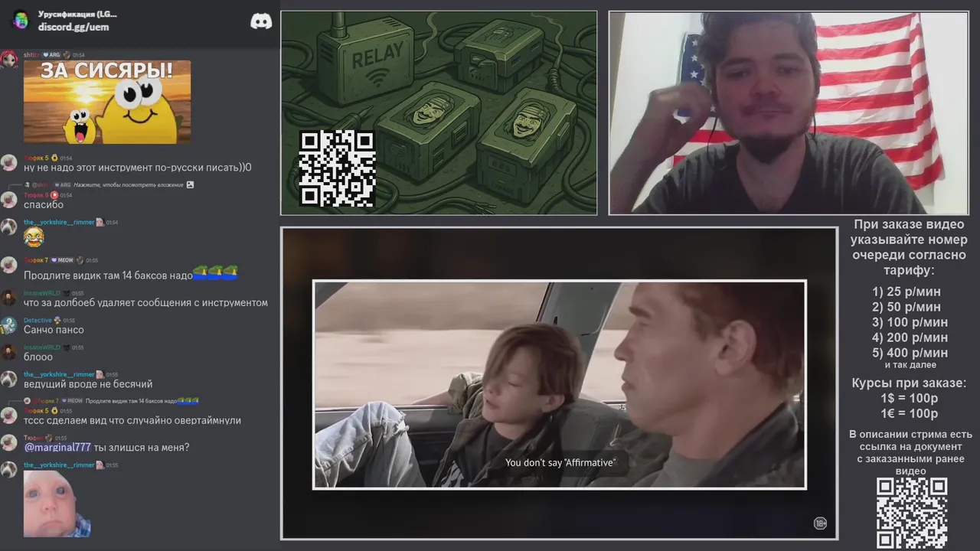Click the avatar beside 'ведущий вроде не бесячий'

[9, 380]
